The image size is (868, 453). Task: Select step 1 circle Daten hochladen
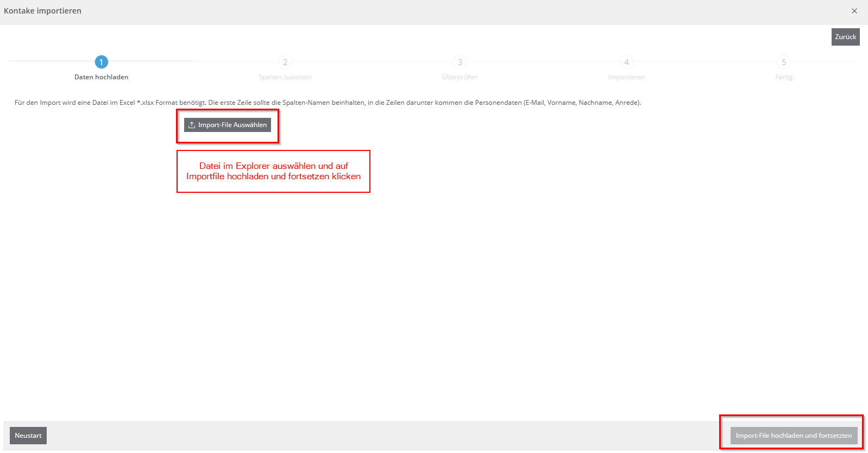[101, 62]
